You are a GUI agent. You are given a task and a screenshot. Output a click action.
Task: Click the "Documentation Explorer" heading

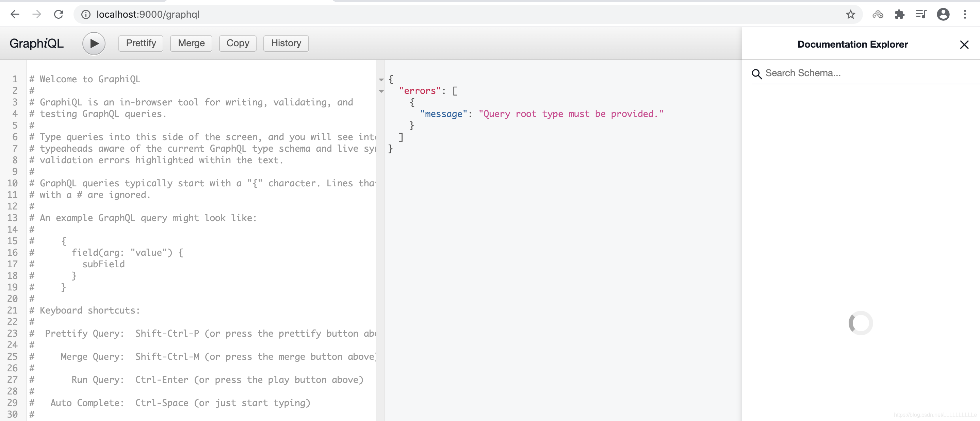(852, 45)
